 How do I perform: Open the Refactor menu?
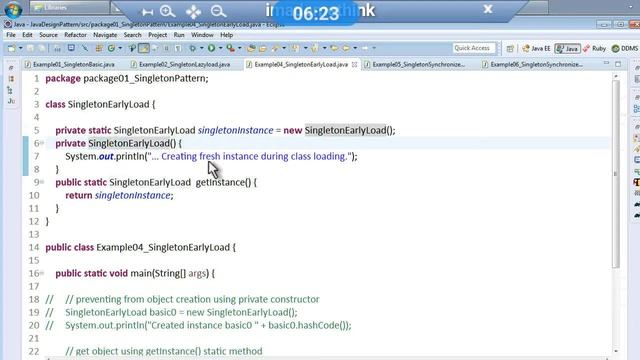(76, 35)
